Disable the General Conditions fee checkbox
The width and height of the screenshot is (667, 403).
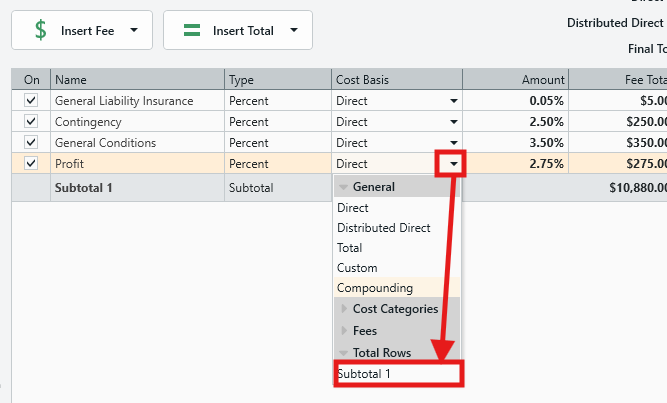click(x=31, y=142)
